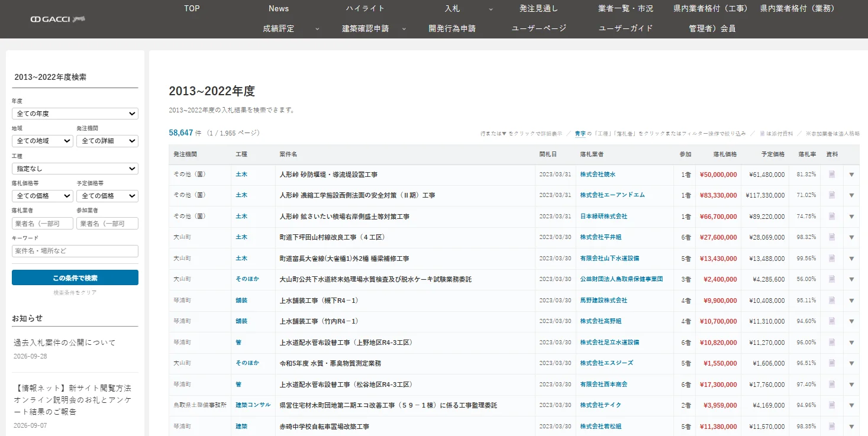Open the document icon for 上水舗装工事（槻下R4-1）
The width and height of the screenshot is (868, 436).
coord(832,301)
